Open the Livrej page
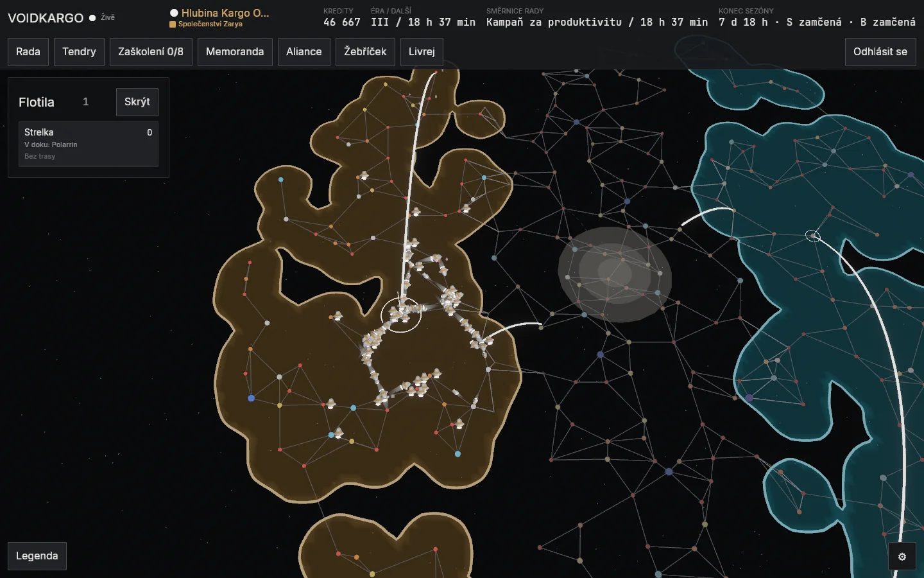924x578 pixels. [x=422, y=52]
